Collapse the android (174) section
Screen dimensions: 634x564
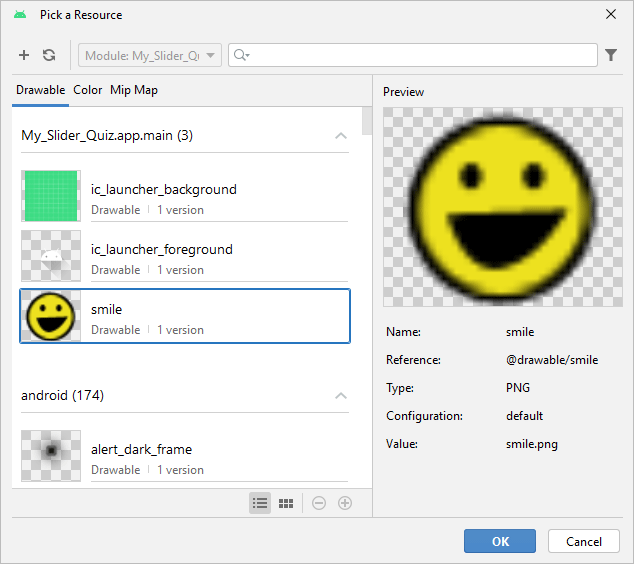(x=341, y=396)
